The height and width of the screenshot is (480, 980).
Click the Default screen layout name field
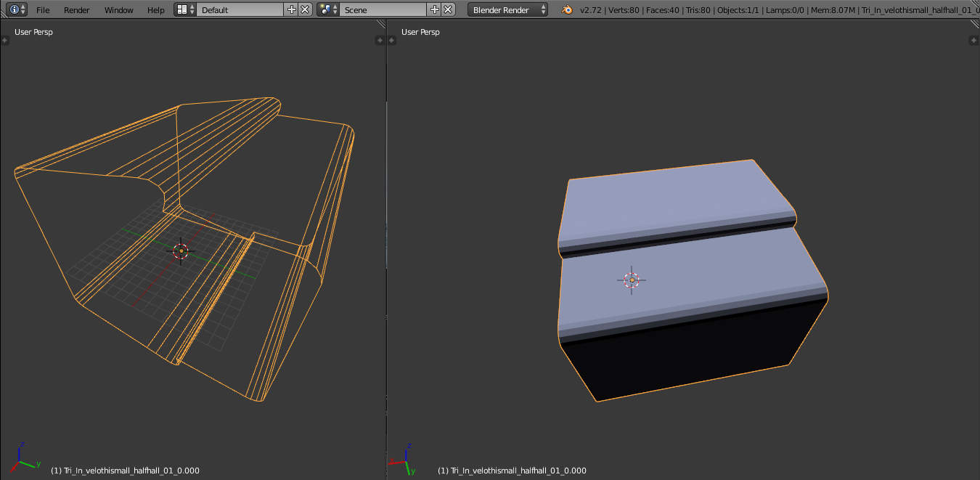(x=240, y=9)
